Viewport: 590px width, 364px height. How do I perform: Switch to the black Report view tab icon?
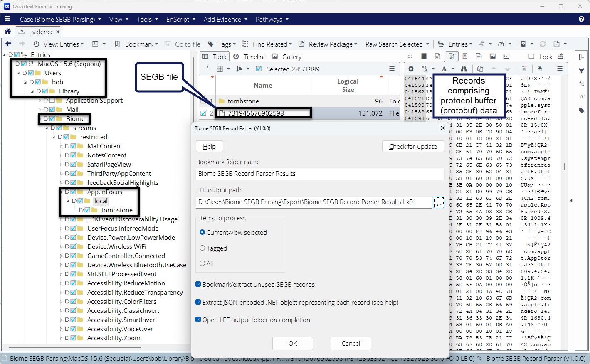point(424,56)
